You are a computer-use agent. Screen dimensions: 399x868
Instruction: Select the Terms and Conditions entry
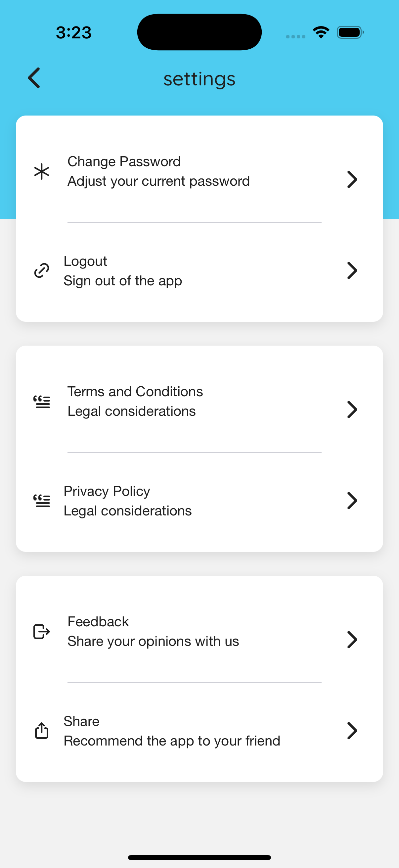[x=135, y=392]
